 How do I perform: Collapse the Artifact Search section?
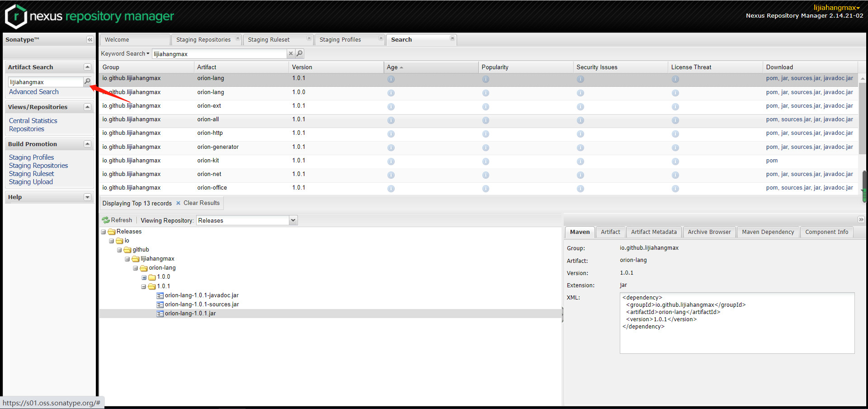[87, 67]
